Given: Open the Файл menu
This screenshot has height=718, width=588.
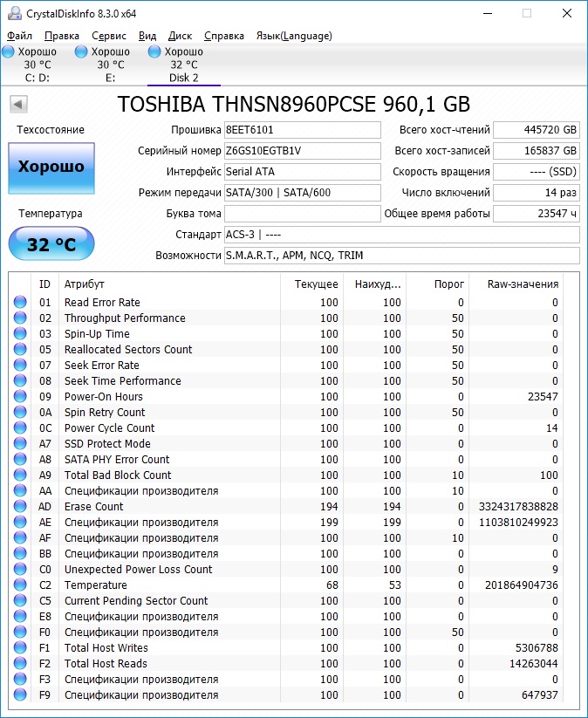Looking at the screenshot, I should point(19,36).
